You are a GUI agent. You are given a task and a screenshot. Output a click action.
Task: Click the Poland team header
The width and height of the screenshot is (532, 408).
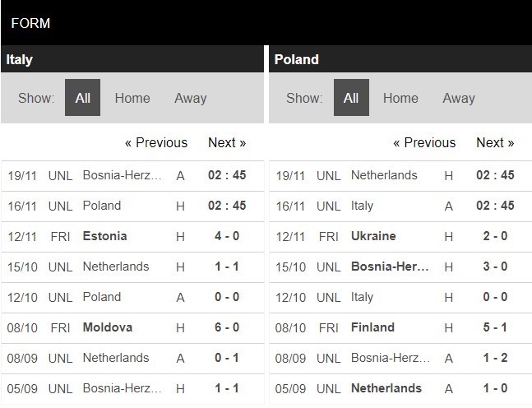[x=296, y=59]
